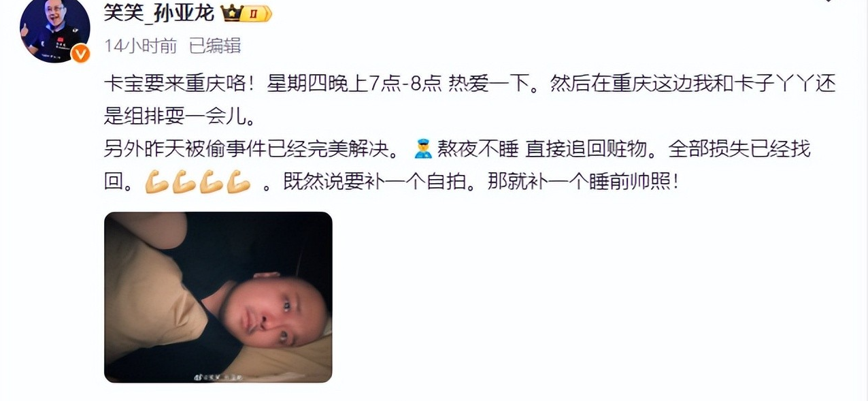Viewport: 868px width, 401px height.
Task: Open the profile avatar of 笑笑_孙亚龙
Action: coord(55,29)
